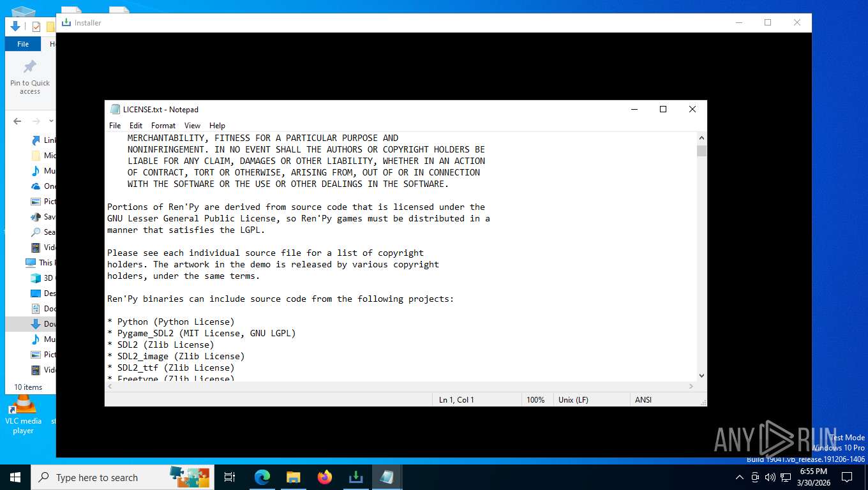868x490 pixels.
Task: Click the '* Python (Python License)' line
Action: pos(171,322)
